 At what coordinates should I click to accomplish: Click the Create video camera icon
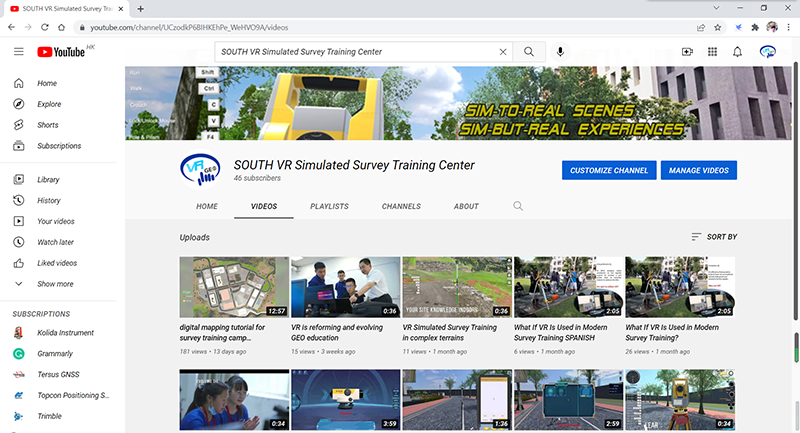coord(687,52)
